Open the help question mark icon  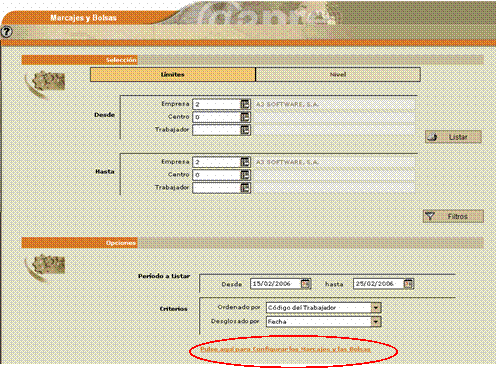coord(7,32)
